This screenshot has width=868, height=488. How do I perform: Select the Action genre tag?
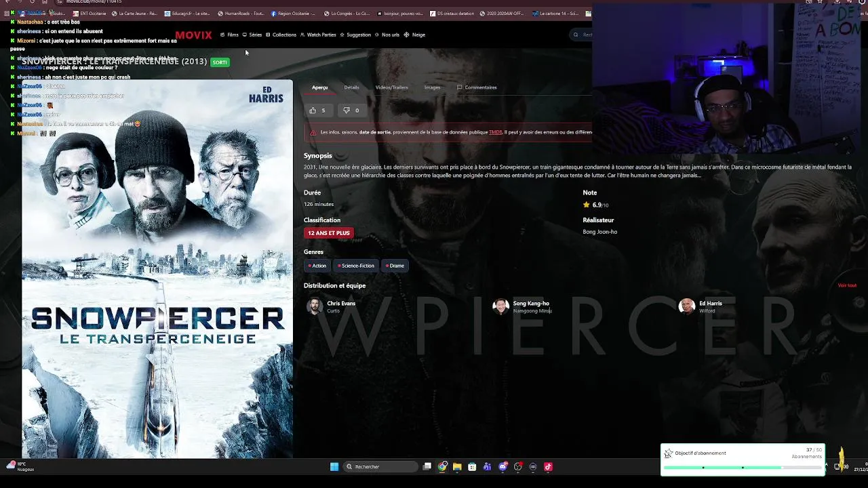317,266
